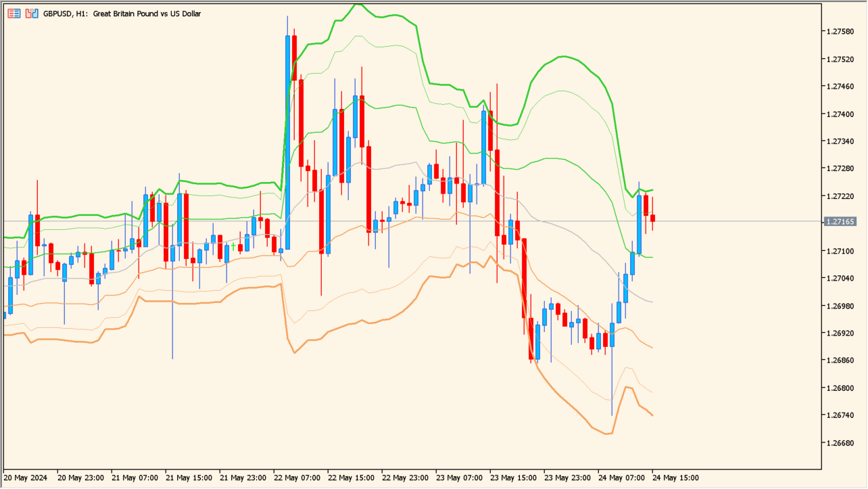Screen dimensions: 868x489
Task: Click the 21 May 07:00 time label
Action: click(135, 478)
